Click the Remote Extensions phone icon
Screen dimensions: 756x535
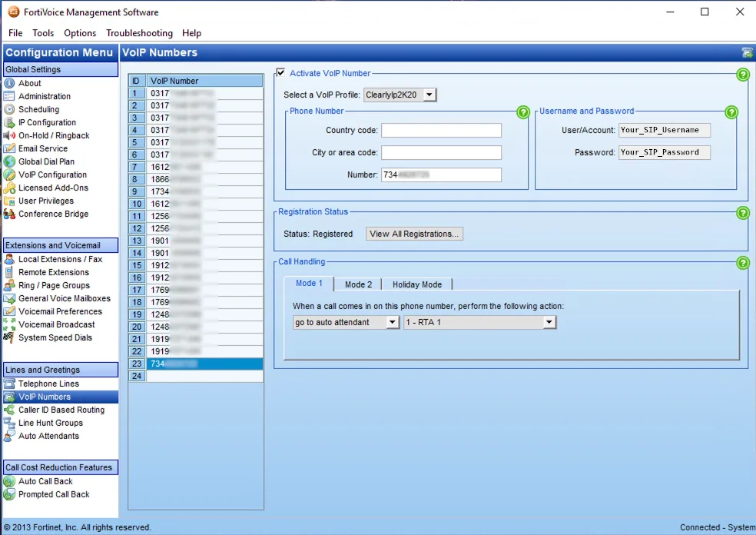click(9, 272)
